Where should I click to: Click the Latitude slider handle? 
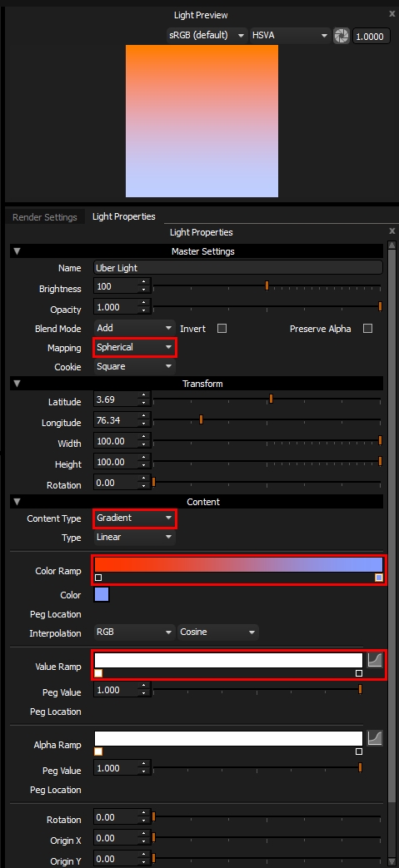click(271, 399)
